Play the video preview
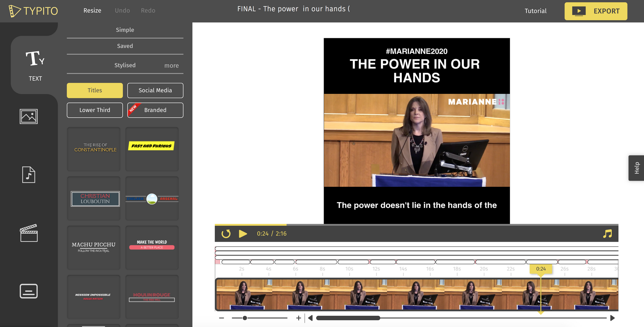This screenshot has height=327, width=644. pos(243,234)
